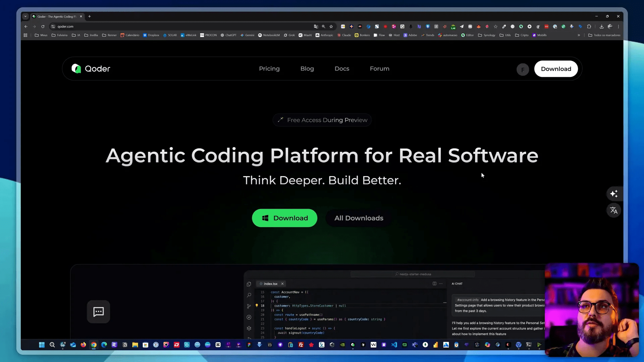Reload the page with the refresh icon

click(x=43, y=26)
